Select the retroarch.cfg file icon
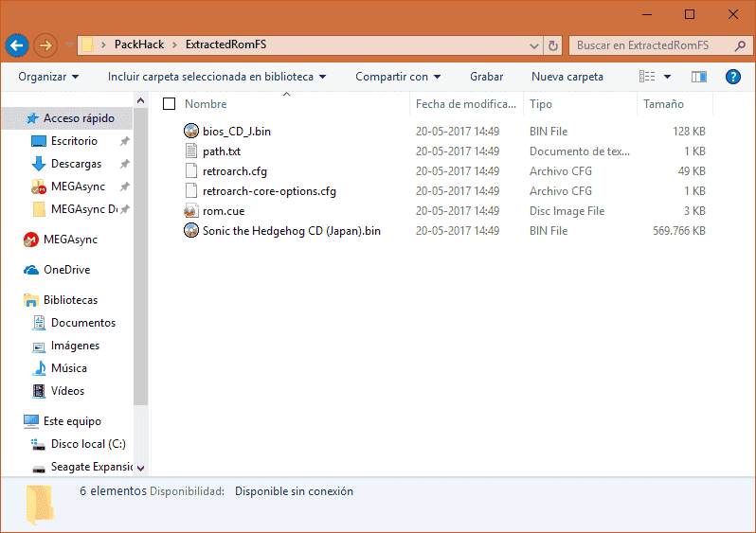This screenshot has height=533, width=756. pos(191,170)
